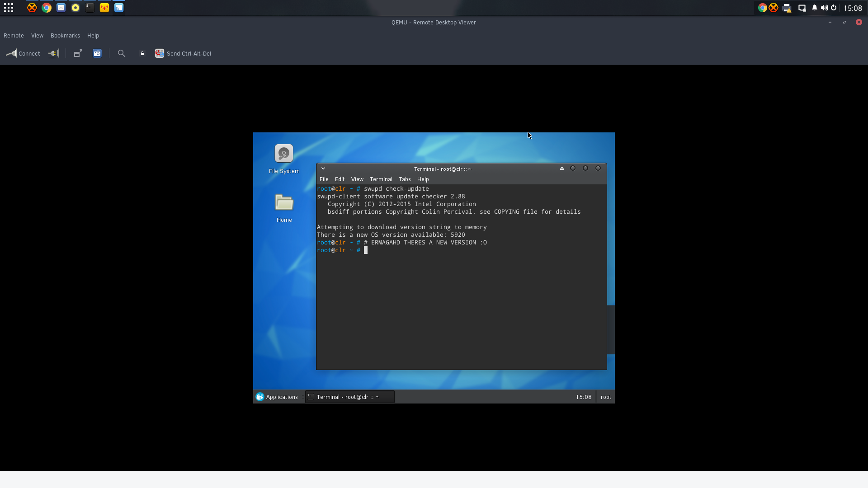
Task: Open the View menu in Remote Desktop Viewer
Action: tap(37, 35)
